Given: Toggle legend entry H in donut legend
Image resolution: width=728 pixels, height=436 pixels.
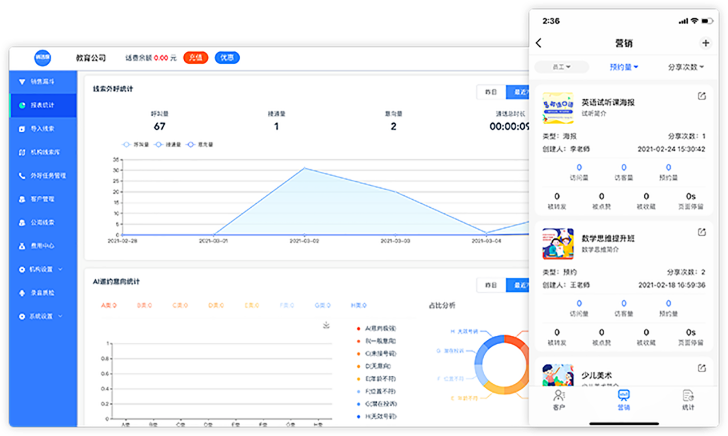Looking at the screenshot, I should click(x=376, y=416).
